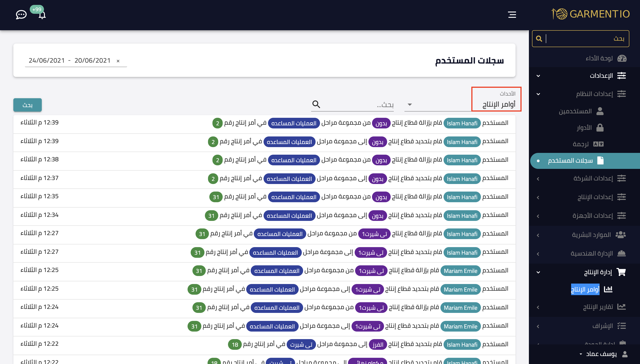This screenshot has height=364, width=640.
Task: Select سجلات المستخدم menu item
Action: click(570, 160)
